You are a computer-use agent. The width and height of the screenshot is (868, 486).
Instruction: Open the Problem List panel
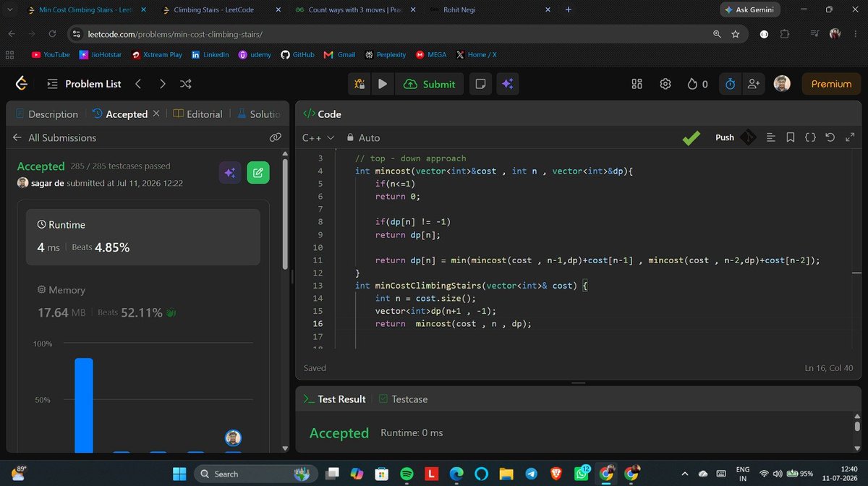pos(84,84)
